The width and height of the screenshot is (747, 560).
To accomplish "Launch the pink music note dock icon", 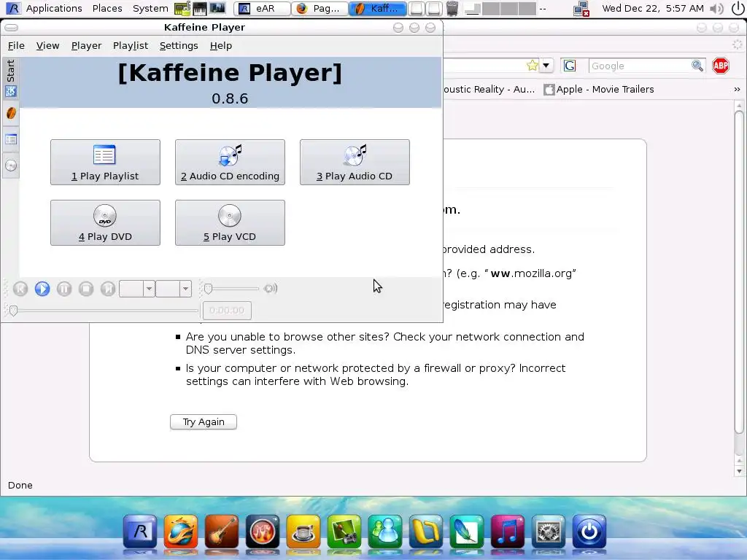I will point(508,532).
